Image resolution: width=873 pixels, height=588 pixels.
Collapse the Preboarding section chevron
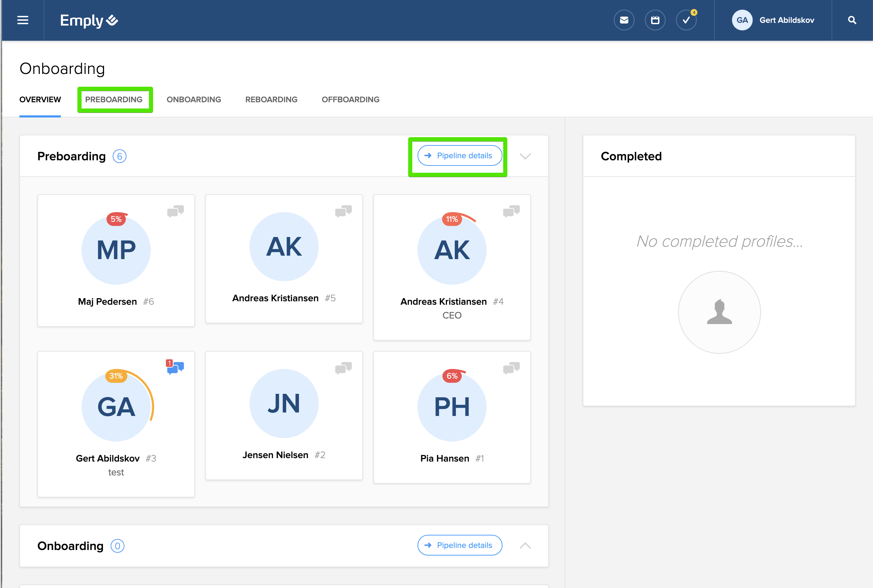coord(525,156)
